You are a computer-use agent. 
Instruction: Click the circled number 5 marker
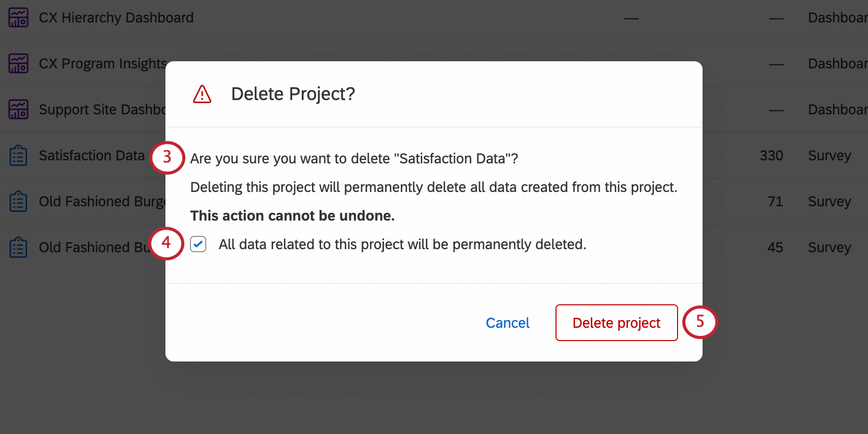[x=700, y=323]
